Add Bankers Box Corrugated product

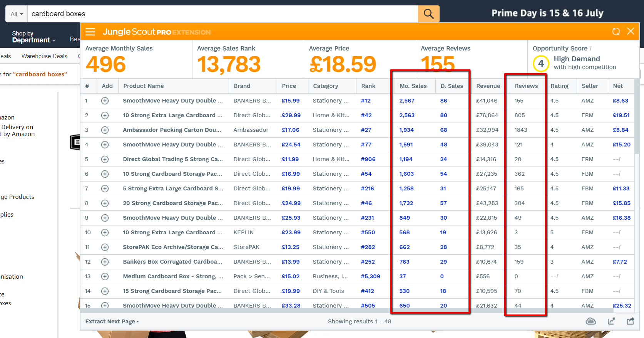pyautogui.click(x=105, y=262)
